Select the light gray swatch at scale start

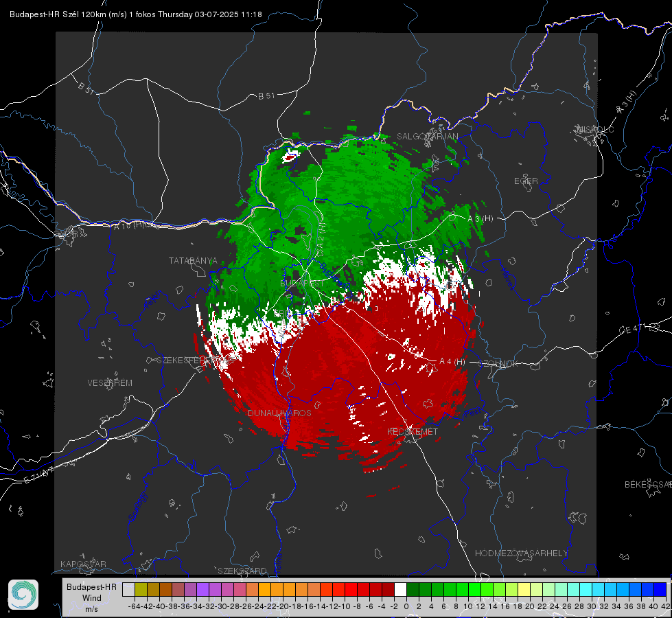(128, 589)
